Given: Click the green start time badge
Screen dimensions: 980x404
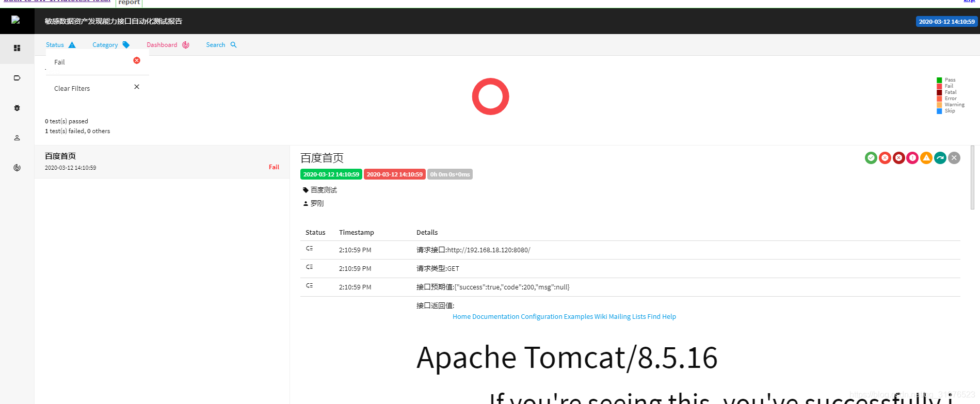Looking at the screenshot, I should (x=331, y=174).
